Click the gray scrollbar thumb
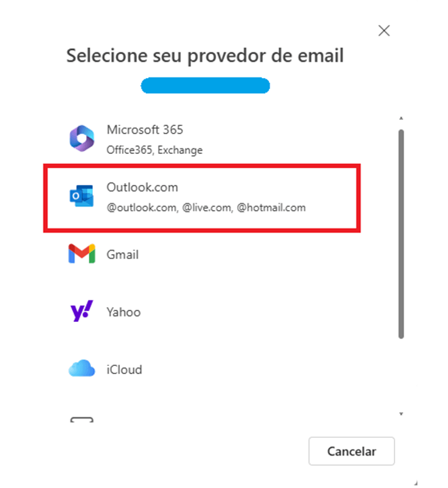Image resolution: width=448 pixels, height=488 pixels. tap(401, 234)
